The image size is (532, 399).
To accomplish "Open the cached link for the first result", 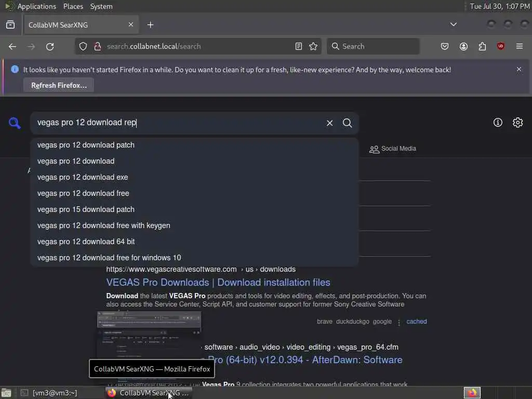I will point(416,322).
